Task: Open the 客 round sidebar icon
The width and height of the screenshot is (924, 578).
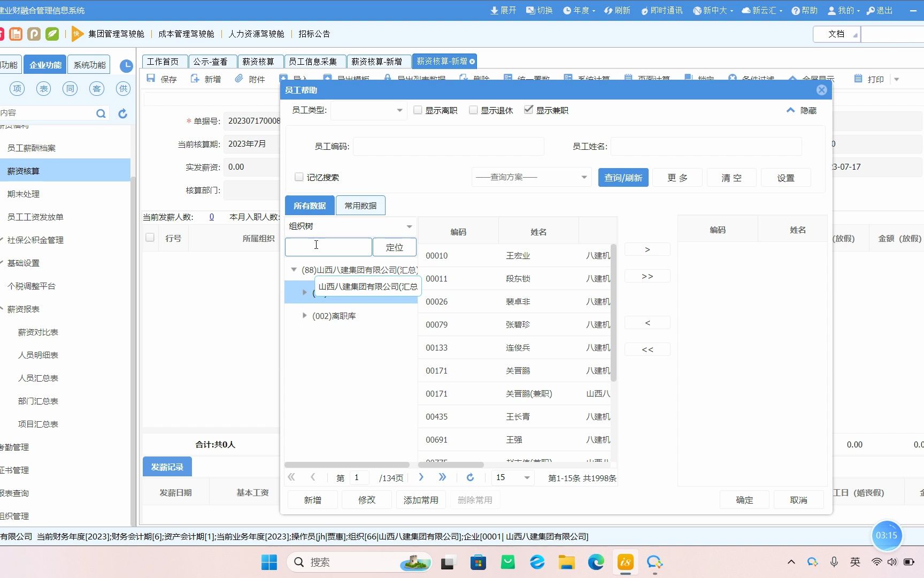Action: 97,89
